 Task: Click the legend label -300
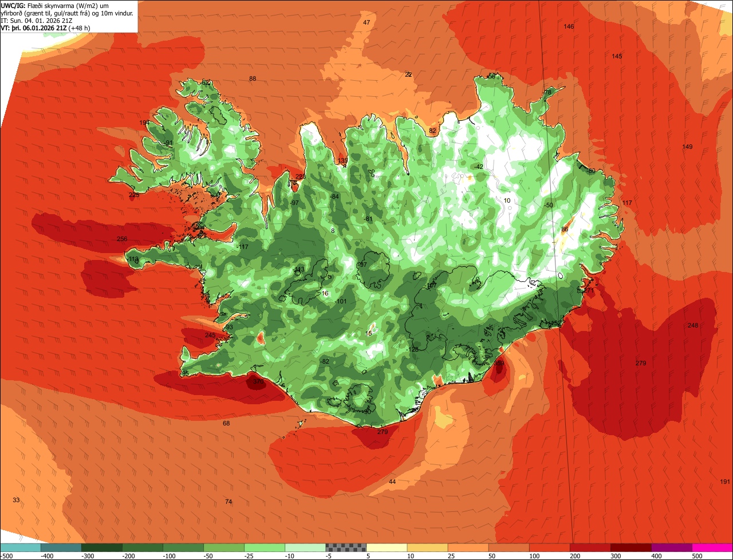click(x=88, y=555)
